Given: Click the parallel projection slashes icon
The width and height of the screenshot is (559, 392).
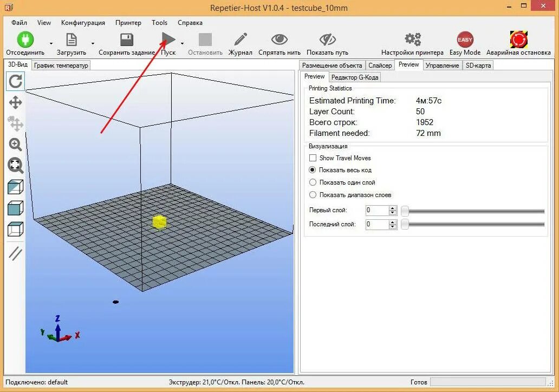Looking at the screenshot, I should (x=15, y=254).
